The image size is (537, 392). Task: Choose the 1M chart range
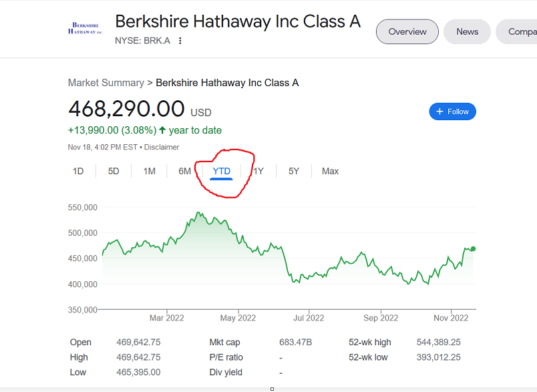pos(149,171)
